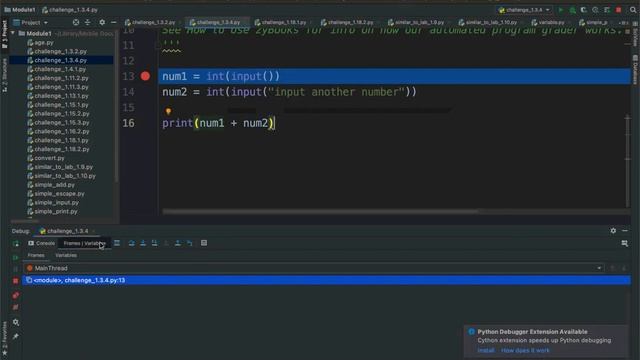Click Resume Program icon in Debug sidebar
Viewport: 640px width, 360px height.
tap(16, 258)
